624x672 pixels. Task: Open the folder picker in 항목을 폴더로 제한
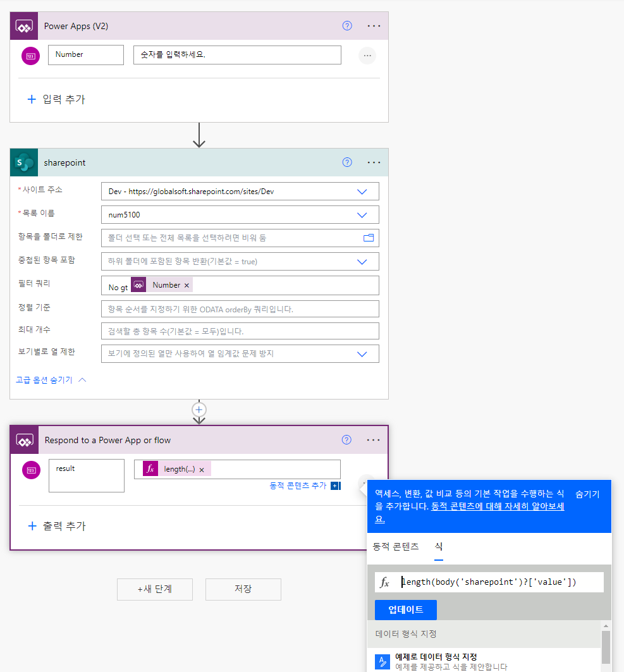tap(369, 238)
